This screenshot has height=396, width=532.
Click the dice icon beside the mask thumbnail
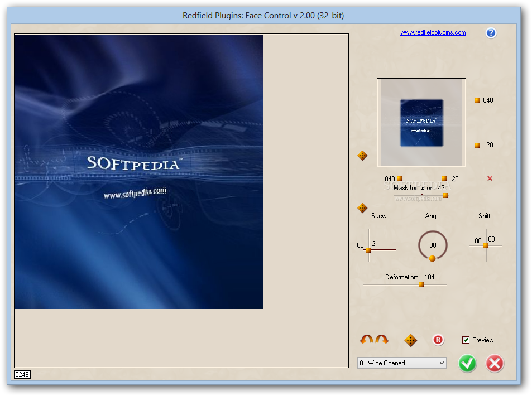coord(362,156)
